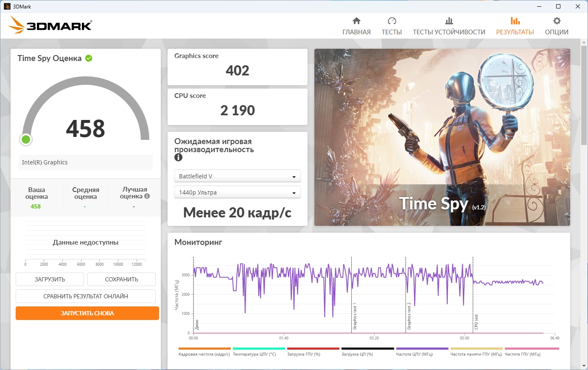Viewport: 588px width, 370px height.
Task: Go to ТЕСТЫ УСТОЙЧИВОСТИ tab
Action: pos(449,32)
